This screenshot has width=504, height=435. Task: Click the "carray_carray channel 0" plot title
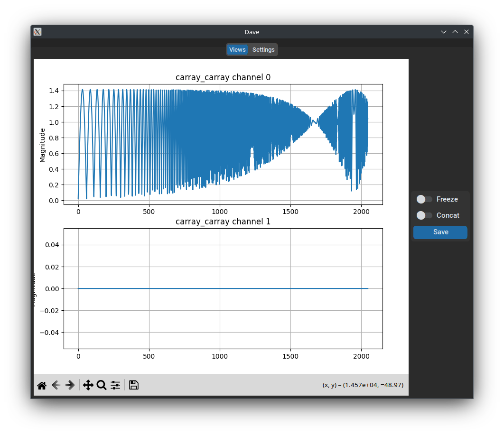coord(223,77)
